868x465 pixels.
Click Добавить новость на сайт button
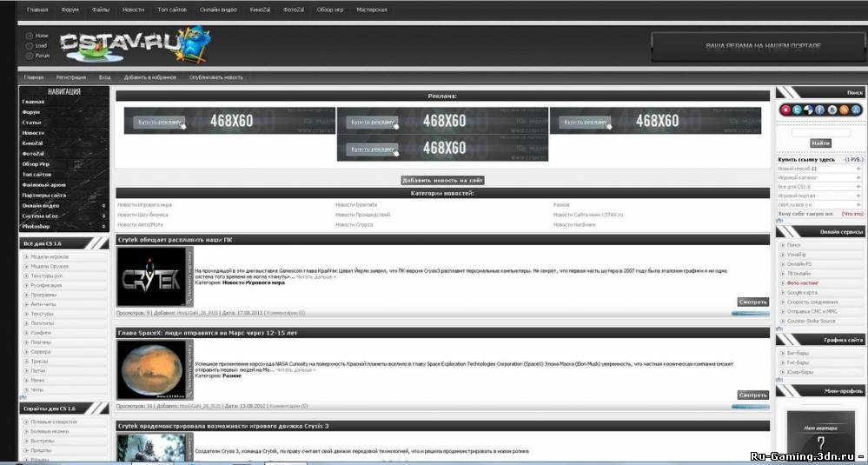(442, 180)
